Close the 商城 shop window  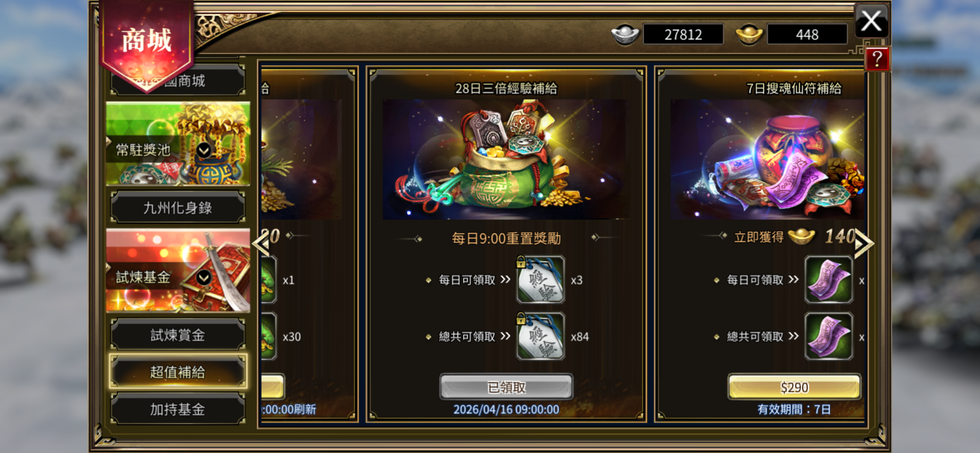872,21
